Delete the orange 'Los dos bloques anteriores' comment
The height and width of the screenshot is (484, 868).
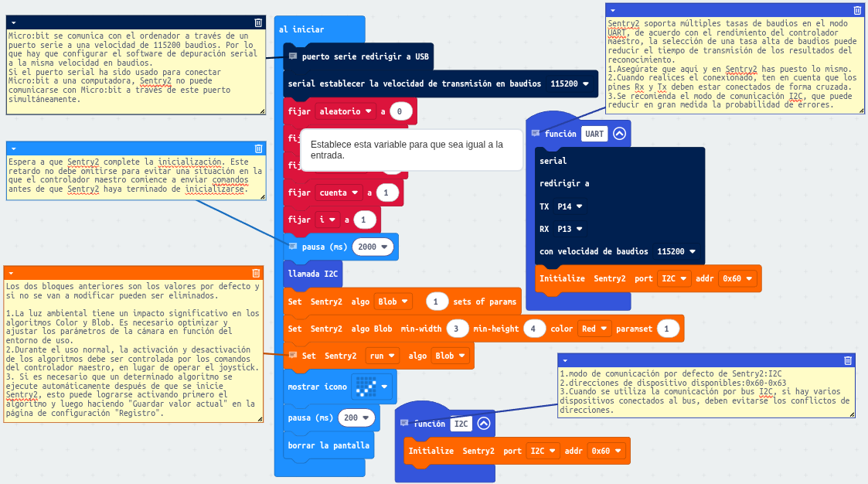tap(256, 273)
